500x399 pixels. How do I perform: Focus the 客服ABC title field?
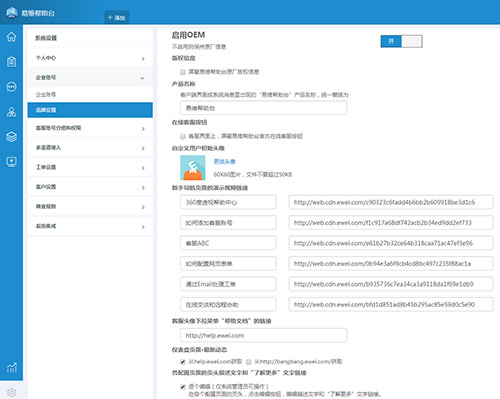click(x=228, y=243)
